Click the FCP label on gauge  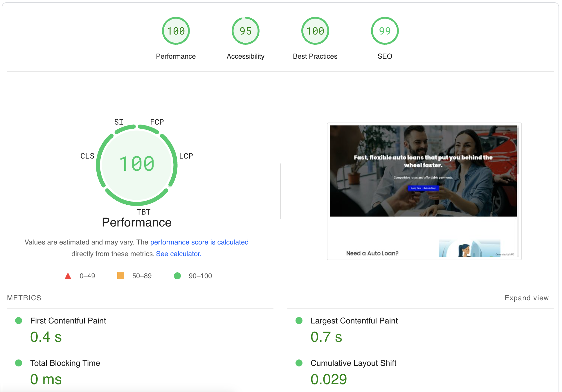pos(157,122)
